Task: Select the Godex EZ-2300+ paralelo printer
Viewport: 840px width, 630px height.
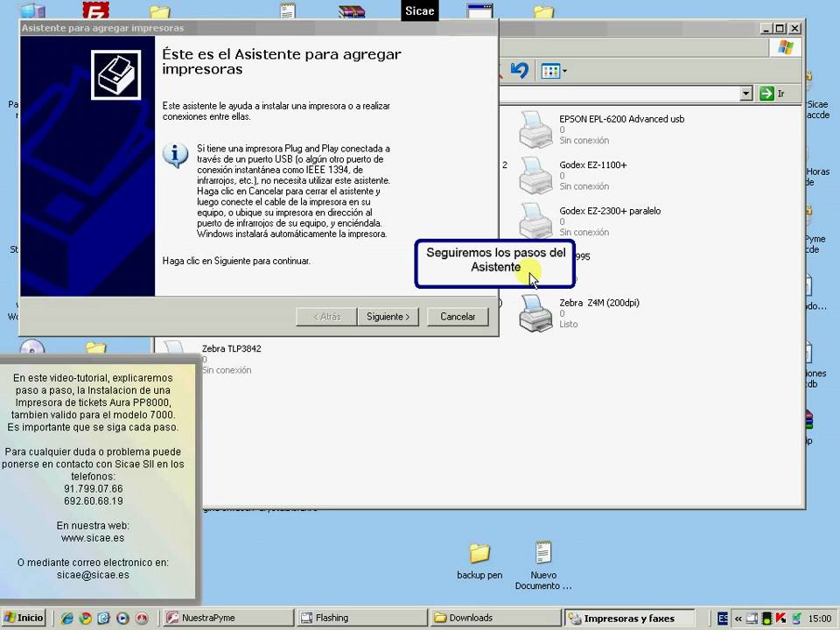Action: point(589,221)
